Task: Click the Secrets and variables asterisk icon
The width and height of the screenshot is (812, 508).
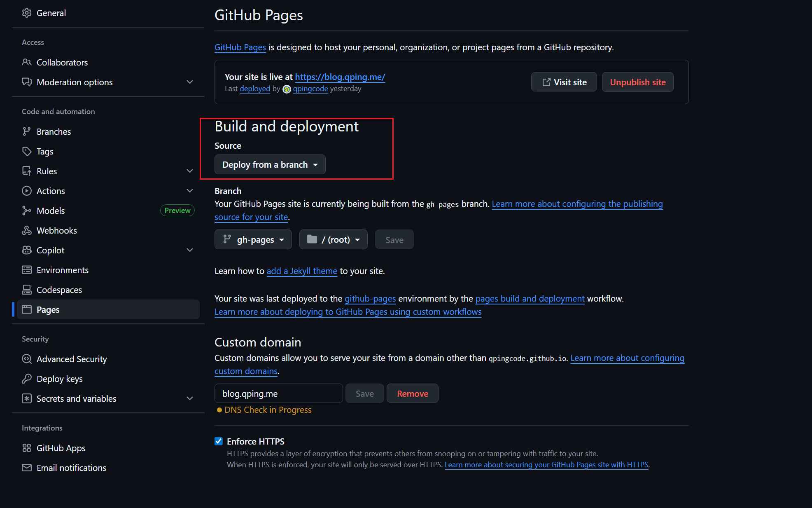Action: [x=27, y=398]
